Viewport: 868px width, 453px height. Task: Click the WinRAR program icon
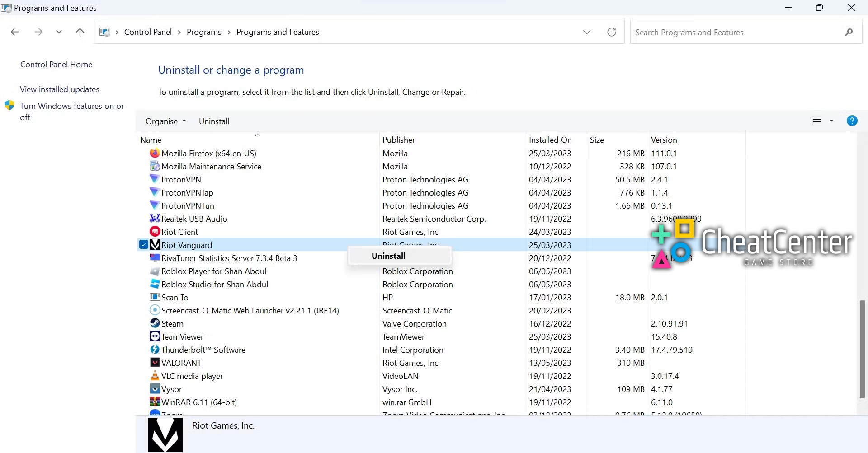point(155,402)
